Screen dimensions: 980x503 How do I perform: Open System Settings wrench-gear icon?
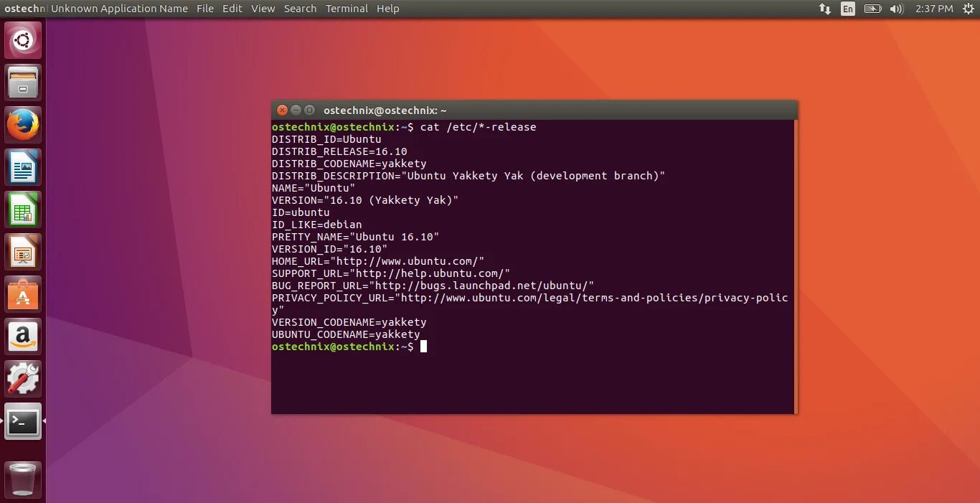(23, 379)
